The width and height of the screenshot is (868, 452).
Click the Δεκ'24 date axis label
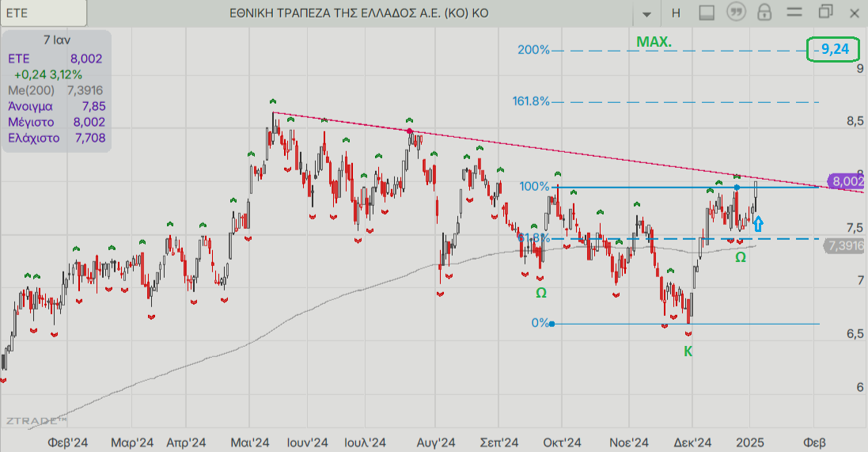(x=692, y=443)
